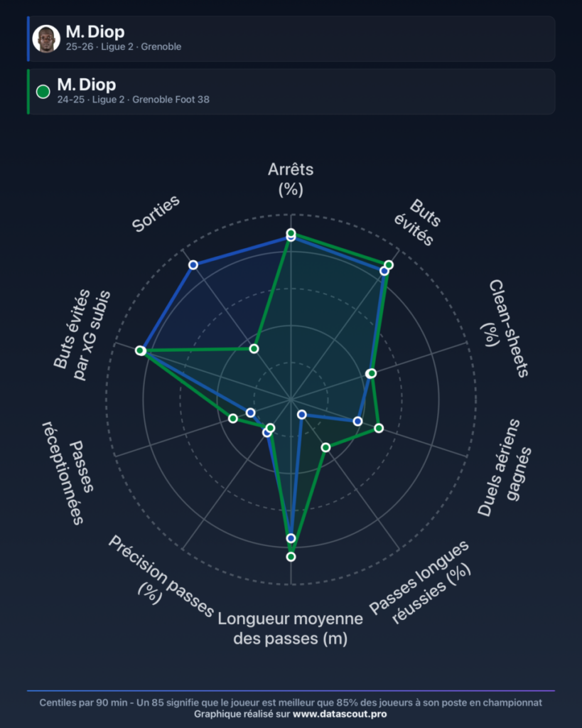Click the Duels aériens gagnés label
The image size is (582, 728).
[x=505, y=468]
